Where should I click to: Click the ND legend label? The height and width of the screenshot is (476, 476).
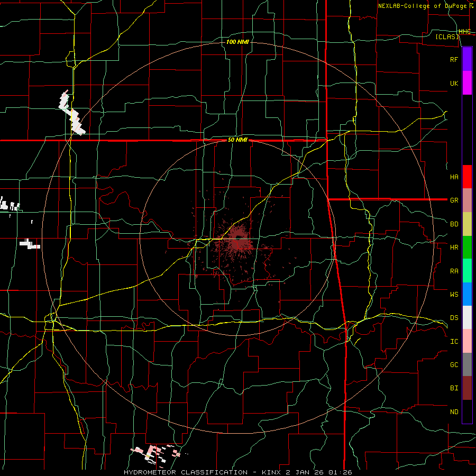(454, 412)
